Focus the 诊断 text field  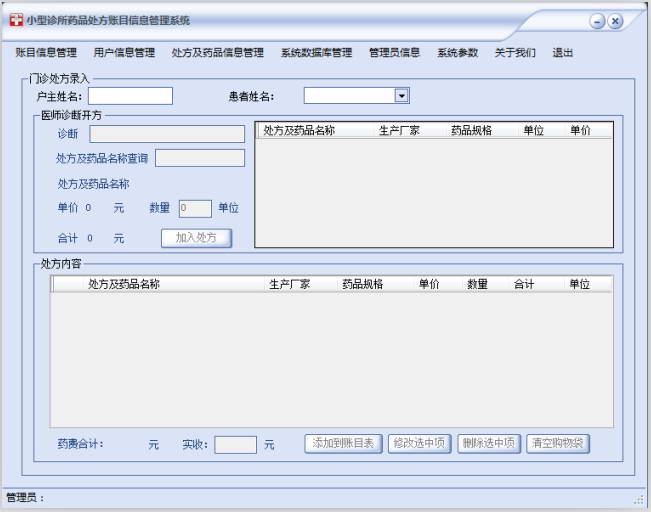[167, 134]
